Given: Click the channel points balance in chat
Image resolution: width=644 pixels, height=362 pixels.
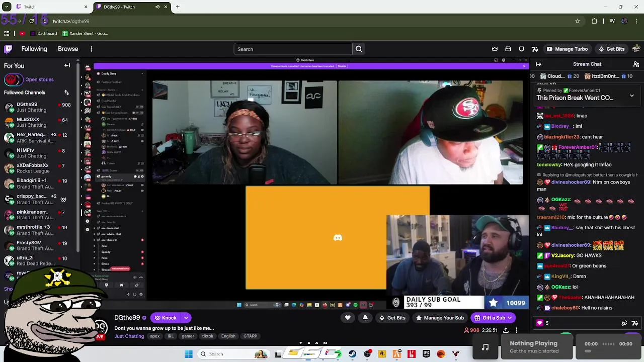Looking at the screenshot, I should coord(543,323).
